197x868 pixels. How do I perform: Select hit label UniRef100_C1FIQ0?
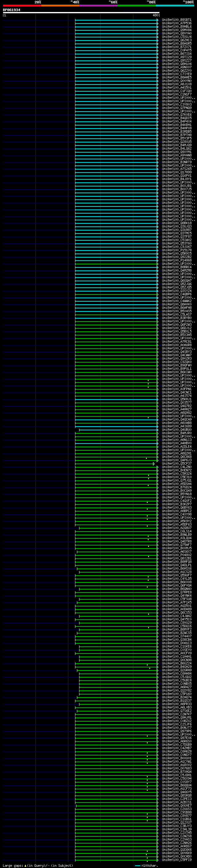click(176, 91)
